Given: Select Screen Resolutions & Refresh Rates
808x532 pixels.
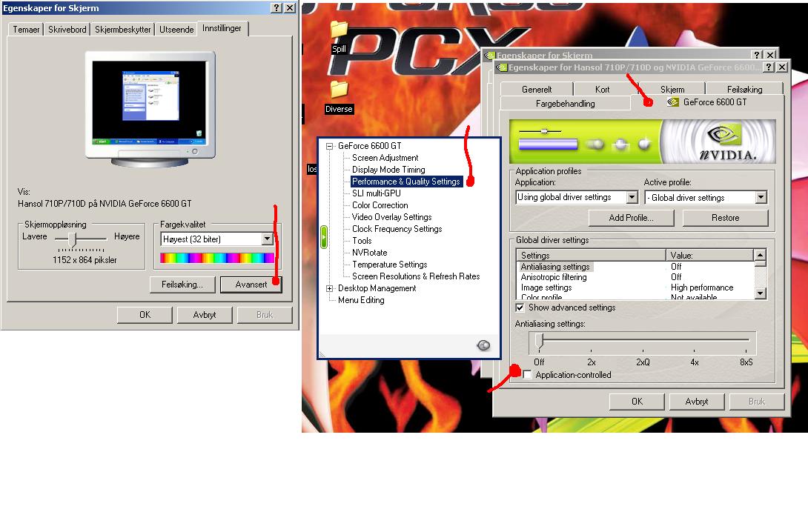Looking at the screenshot, I should 416,276.
